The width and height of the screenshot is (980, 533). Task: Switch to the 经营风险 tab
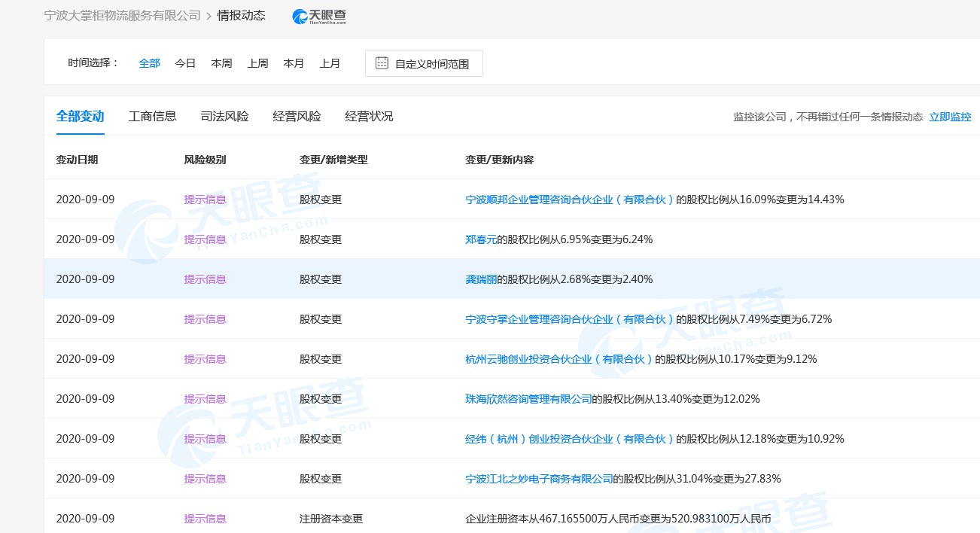click(297, 117)
